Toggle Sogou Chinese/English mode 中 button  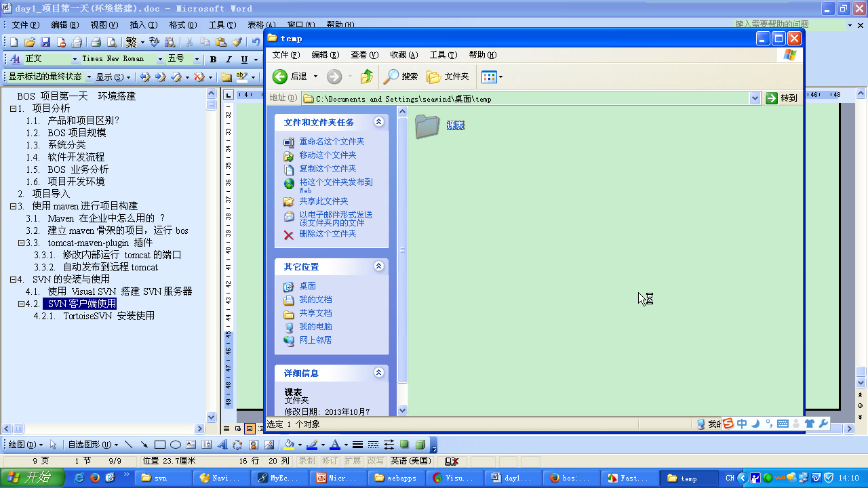click(742, 424)
